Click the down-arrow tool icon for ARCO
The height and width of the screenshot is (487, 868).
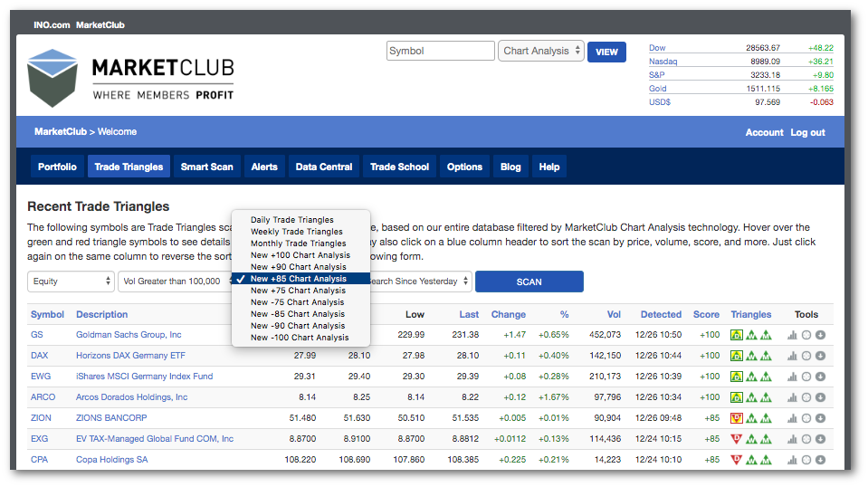(x=820, y=397)
